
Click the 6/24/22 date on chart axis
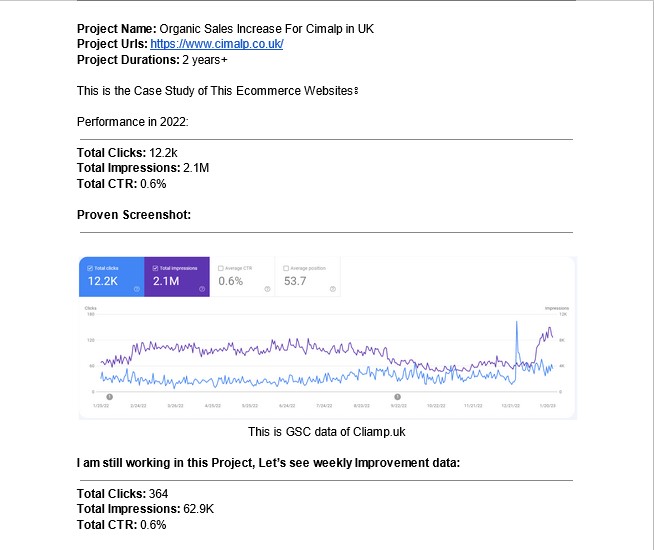[287, 406]
